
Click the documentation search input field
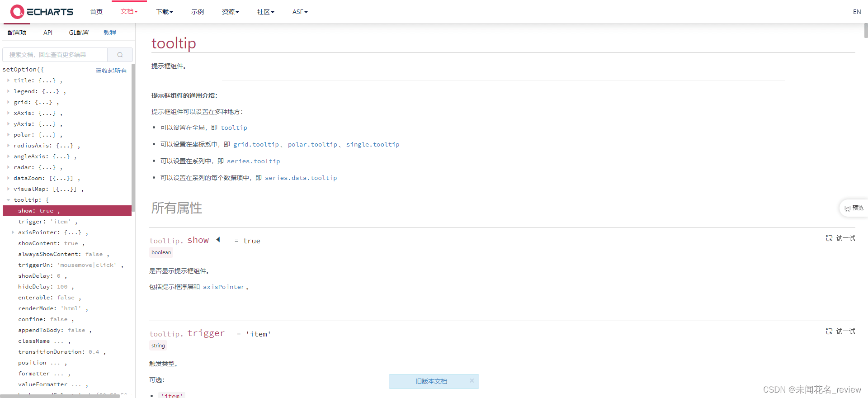pos(55,55)
